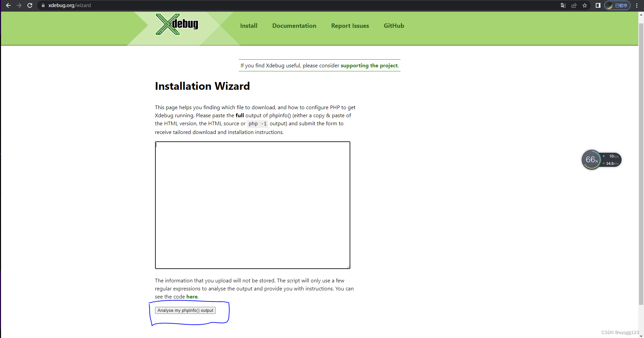Click the share page icon

tap(574, 5)
